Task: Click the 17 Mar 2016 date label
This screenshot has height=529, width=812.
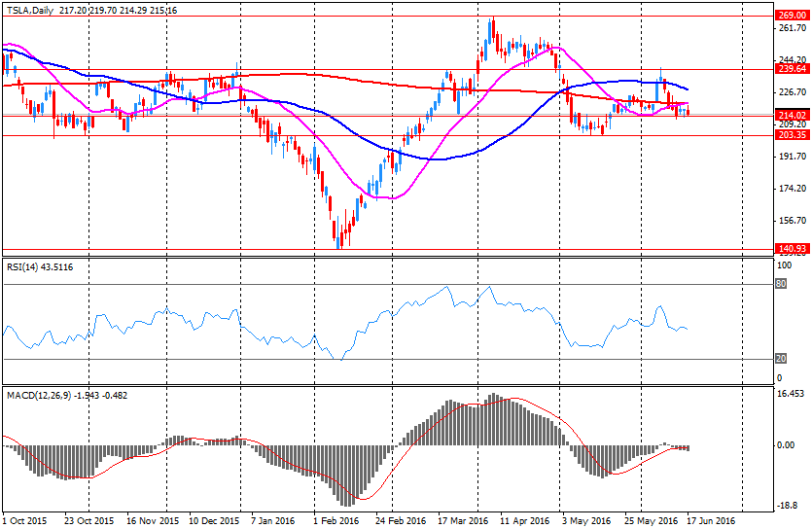Action: click(x=463, y=520)
